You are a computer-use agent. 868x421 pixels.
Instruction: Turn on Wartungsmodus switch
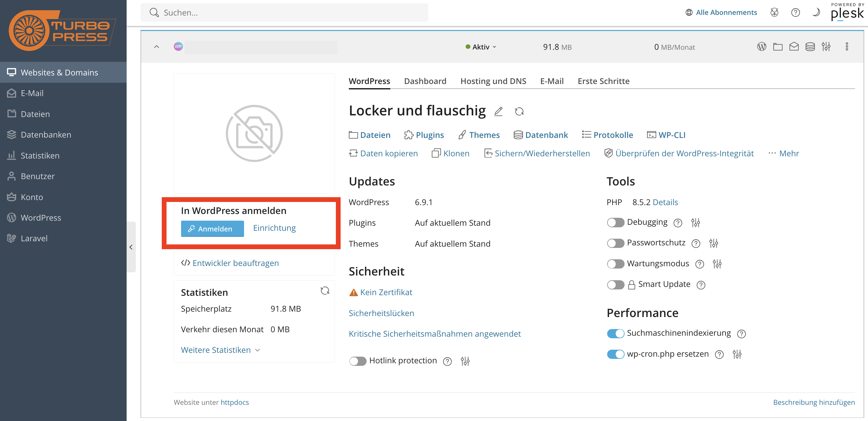(x=615, y=264)
